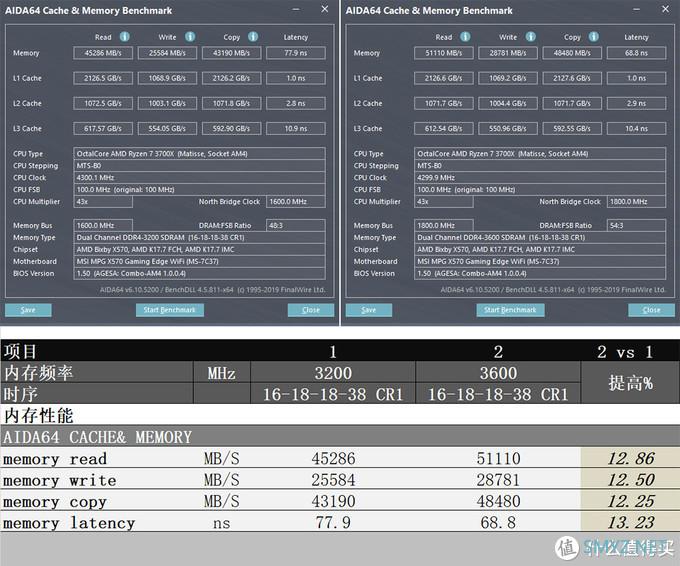Click the Copy info icon in left window
Screen dimensions: 680x566
(x=253, y=37)
